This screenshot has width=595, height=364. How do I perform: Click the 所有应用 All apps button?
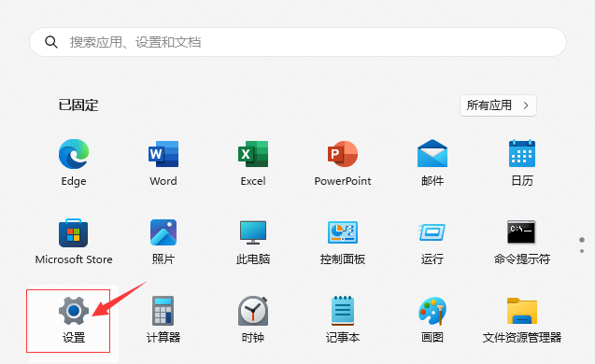498,105
